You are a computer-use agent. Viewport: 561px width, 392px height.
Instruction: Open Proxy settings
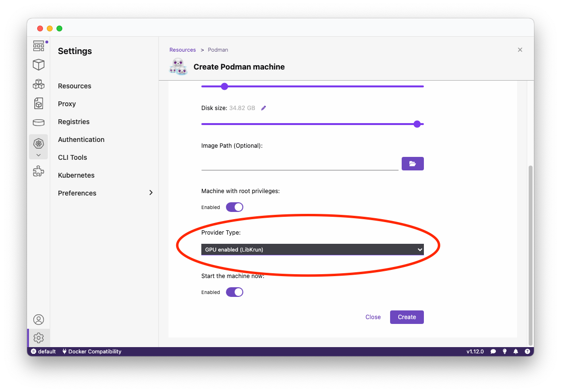[x=67, y=104]
